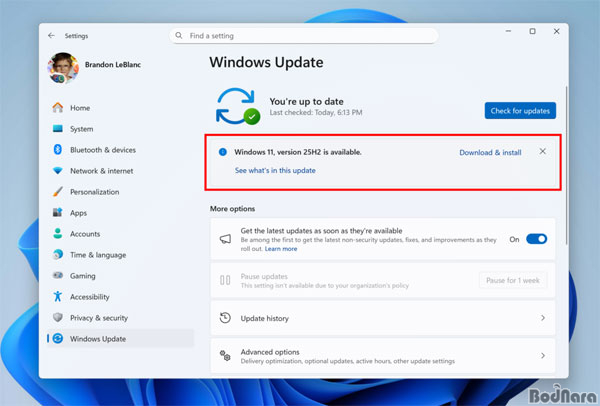The height and width of the screenshot is (406, 600).
Task: Open Pause for 1 week dropdown
Action: coord(513,280)
